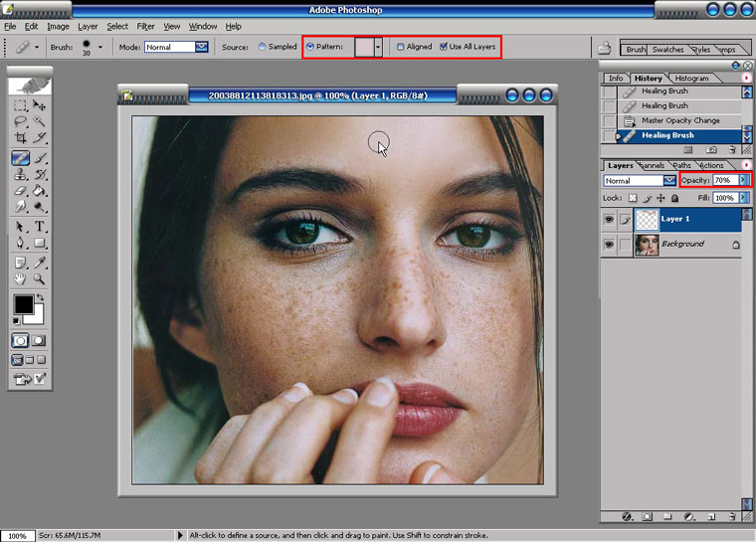Pick the Zoom magnifier tool
This screenshot has width=756, height=542.
[x=41, y=279]
